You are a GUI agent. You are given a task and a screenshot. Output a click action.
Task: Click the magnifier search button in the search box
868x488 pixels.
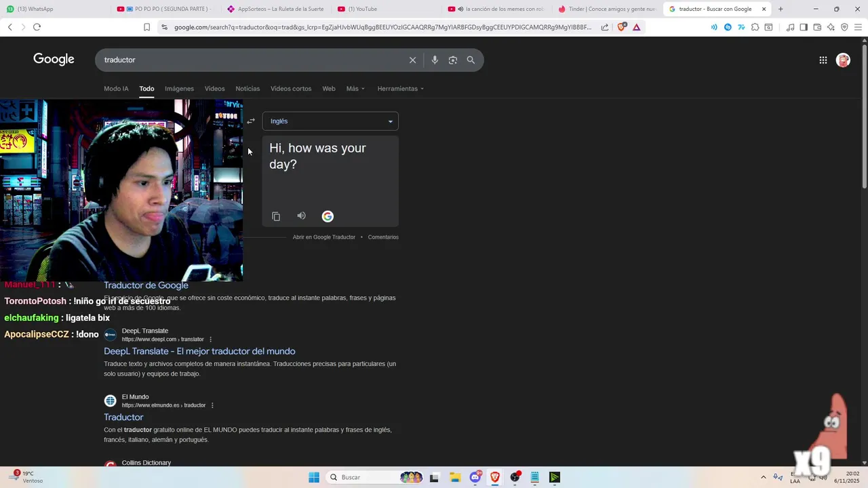point(471,60)
